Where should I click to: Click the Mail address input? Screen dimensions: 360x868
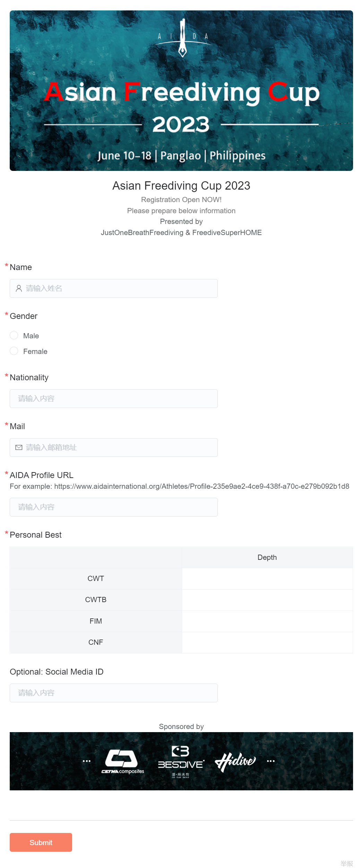point(118,448)
